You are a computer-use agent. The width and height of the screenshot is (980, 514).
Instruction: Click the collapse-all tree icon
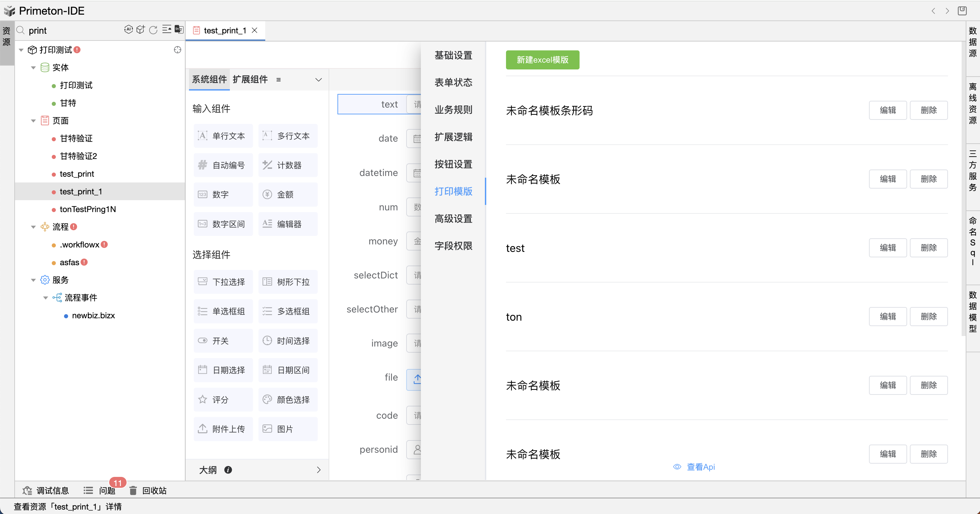click(x=166, y=30)
